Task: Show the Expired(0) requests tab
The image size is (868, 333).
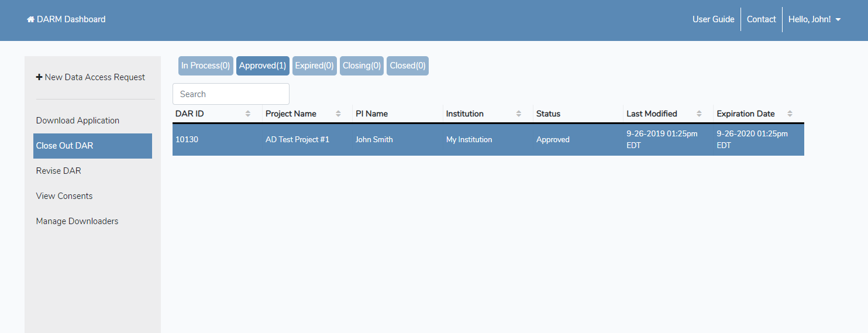Action: (x=314, y=66)
